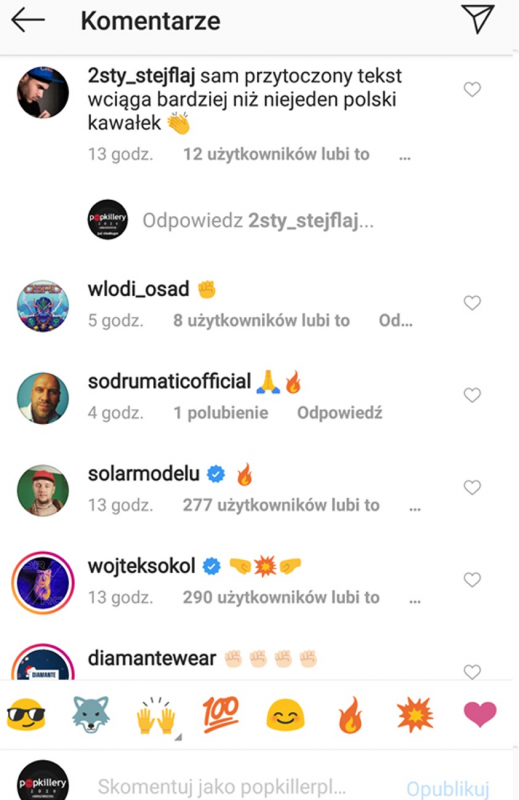Open direct share paper plane icon

pyautogui.click(x=477, y=19)
